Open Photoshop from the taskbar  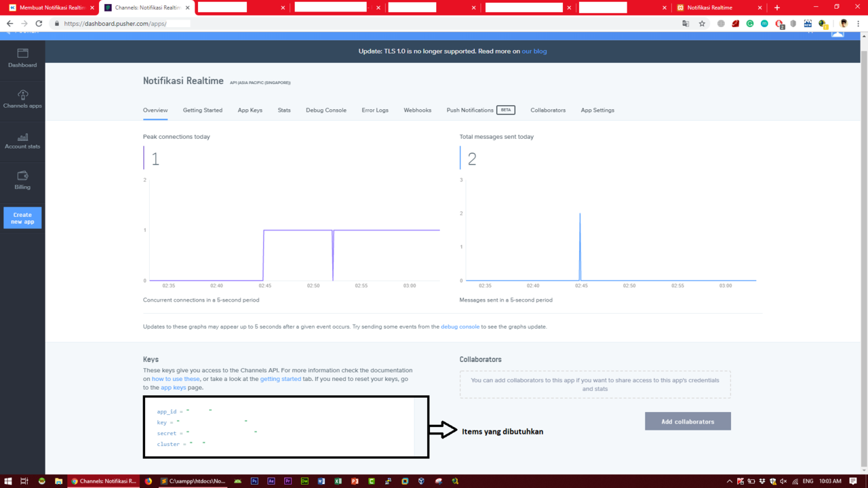click(x=254, y=481)
